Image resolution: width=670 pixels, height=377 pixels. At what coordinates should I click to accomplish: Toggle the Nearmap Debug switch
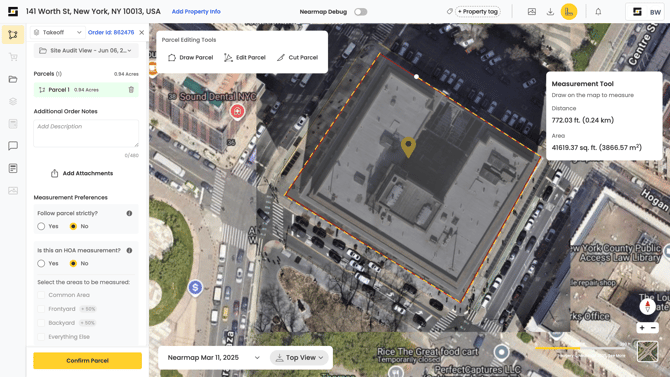(x=360, y=12)
